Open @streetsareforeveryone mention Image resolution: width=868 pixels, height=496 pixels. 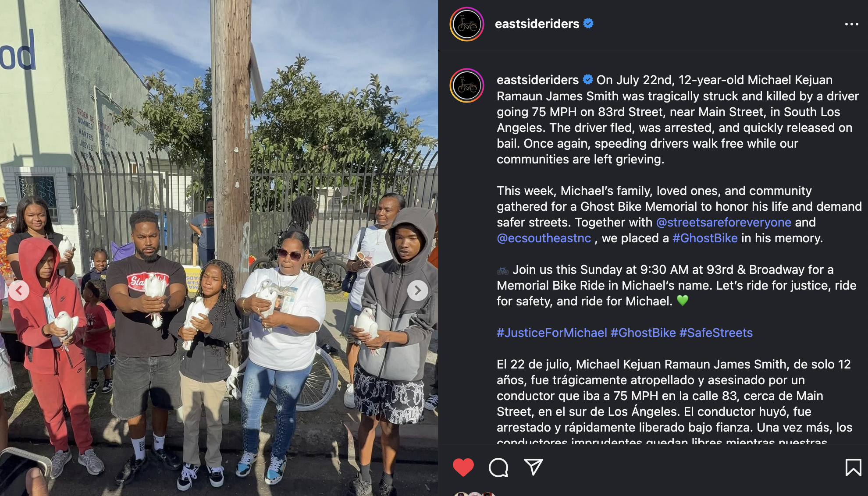(x=723, y=222)
